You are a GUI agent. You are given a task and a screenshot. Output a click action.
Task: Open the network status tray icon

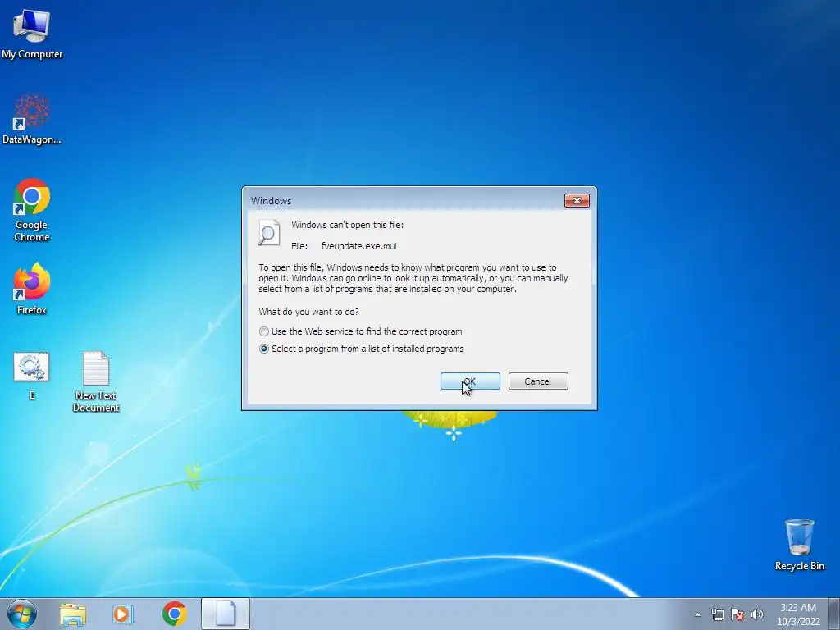717,614
